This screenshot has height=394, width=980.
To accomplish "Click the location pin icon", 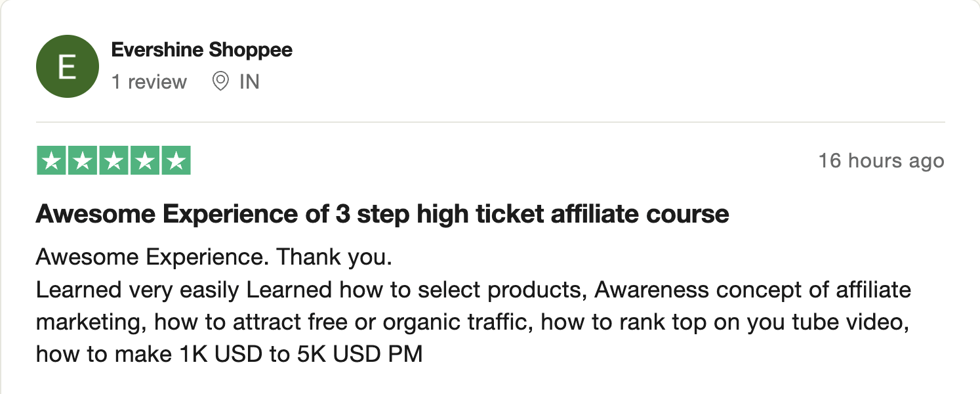I will (221, 81).
